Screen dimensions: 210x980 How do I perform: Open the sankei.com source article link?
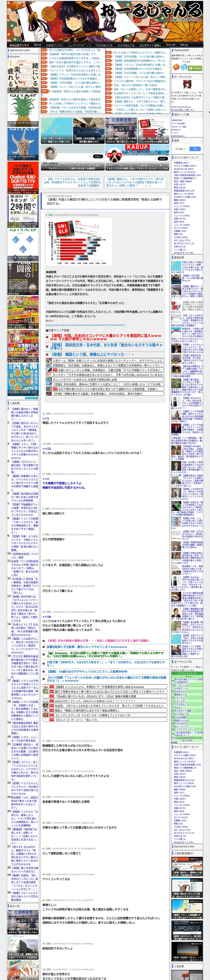tap(85, 325)
